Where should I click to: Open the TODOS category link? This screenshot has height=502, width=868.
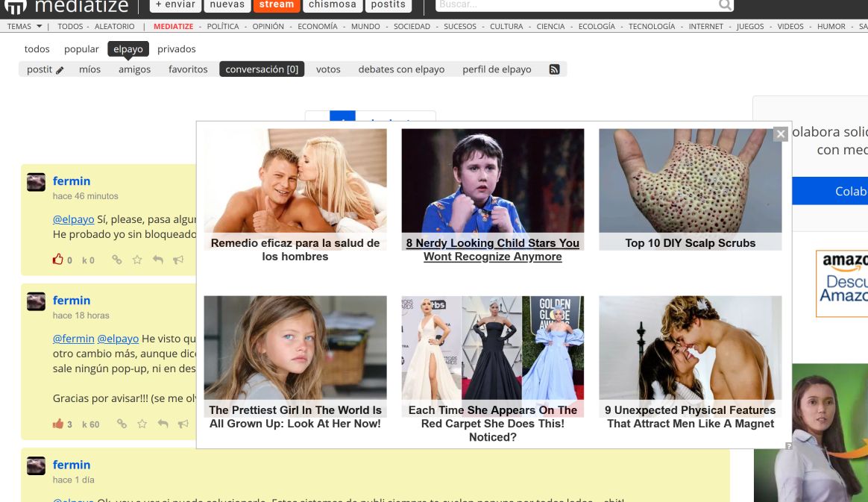point(70,26)
